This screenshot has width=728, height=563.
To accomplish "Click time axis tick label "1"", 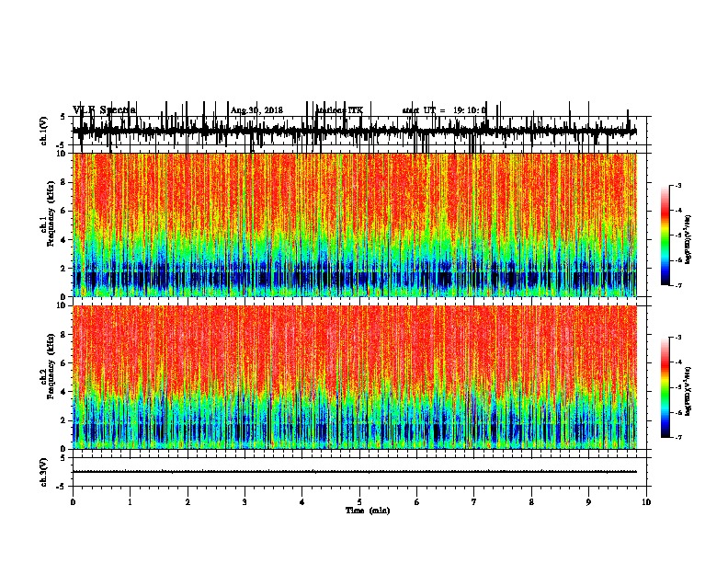I will [130, 502].
